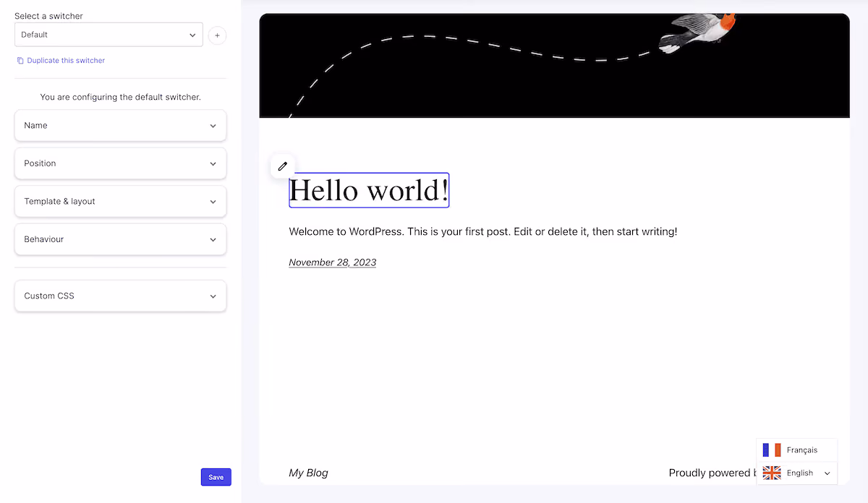Expand the Name section
This screenshot has height=503, width=868.
coord(120,126)
